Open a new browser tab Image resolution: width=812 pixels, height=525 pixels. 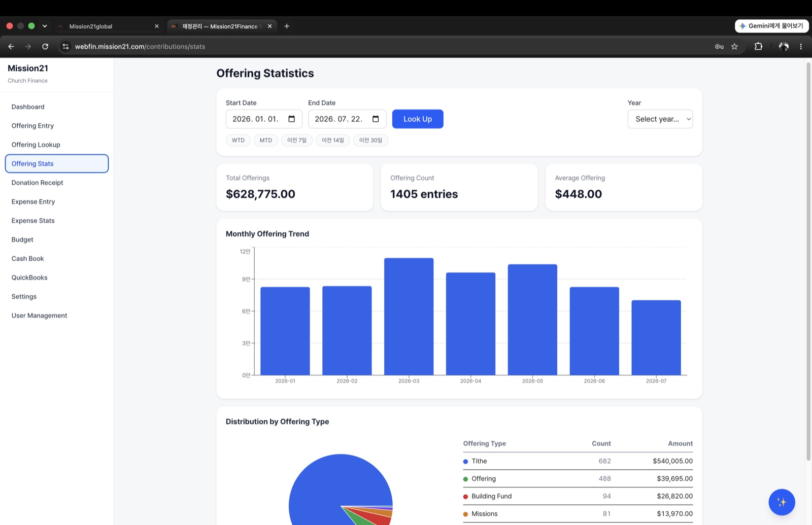click(x=287, y=26)
